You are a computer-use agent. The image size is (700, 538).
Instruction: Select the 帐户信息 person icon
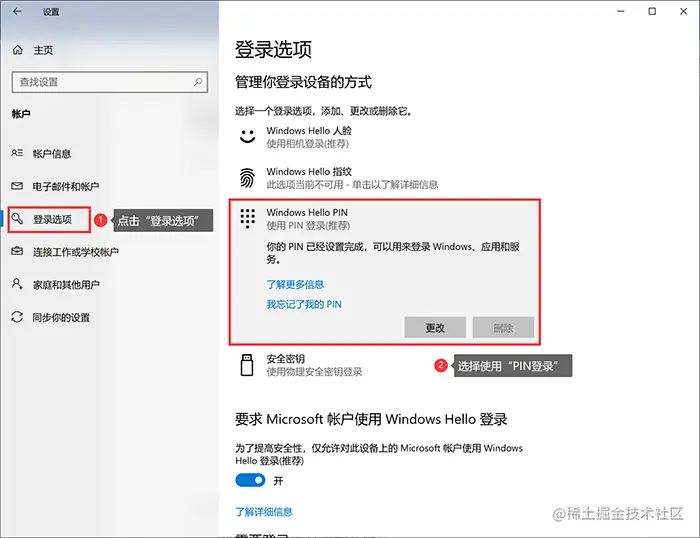click(17, 153)
